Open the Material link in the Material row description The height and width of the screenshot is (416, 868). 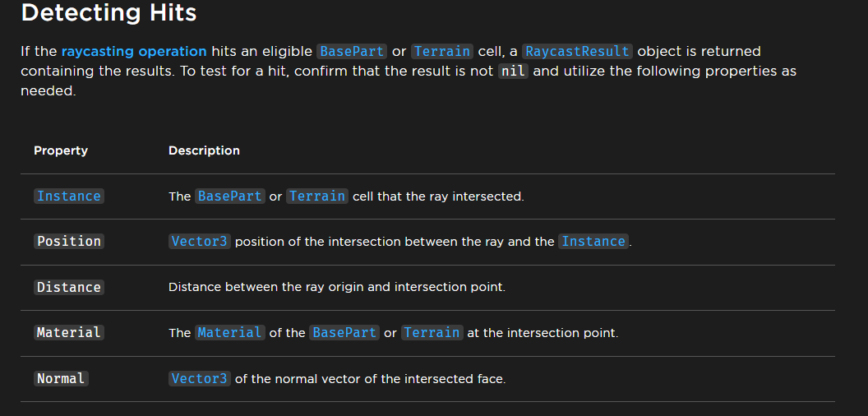click(229, 333)
